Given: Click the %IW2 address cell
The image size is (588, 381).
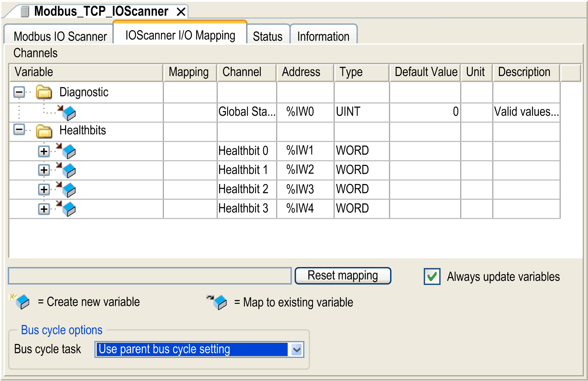Looking at the screenshot, I should [305, 170].
